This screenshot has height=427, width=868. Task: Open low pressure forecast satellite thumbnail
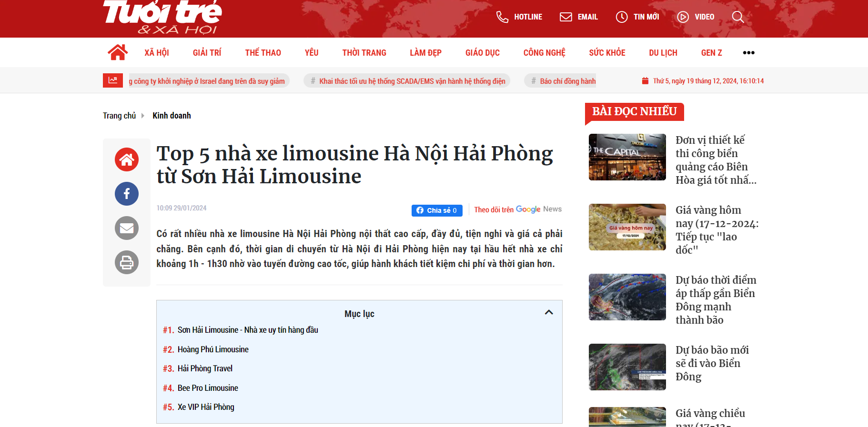click(x=627, y=297)
